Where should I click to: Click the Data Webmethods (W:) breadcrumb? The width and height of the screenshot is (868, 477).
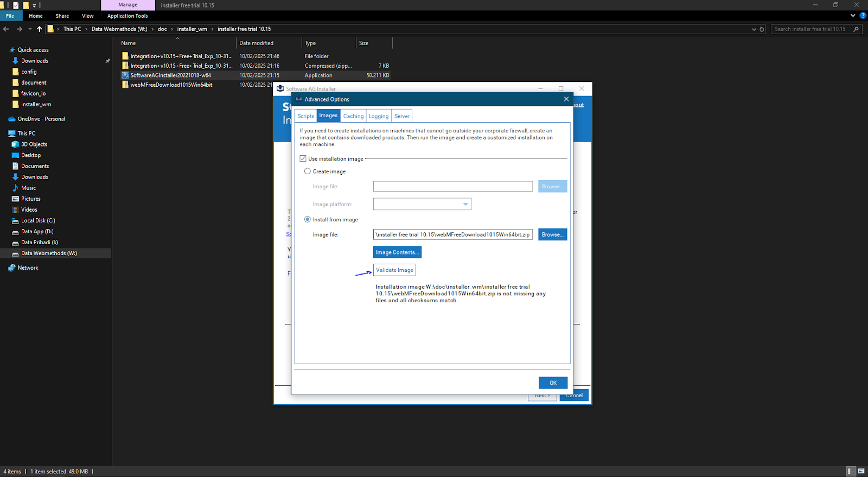119,29
